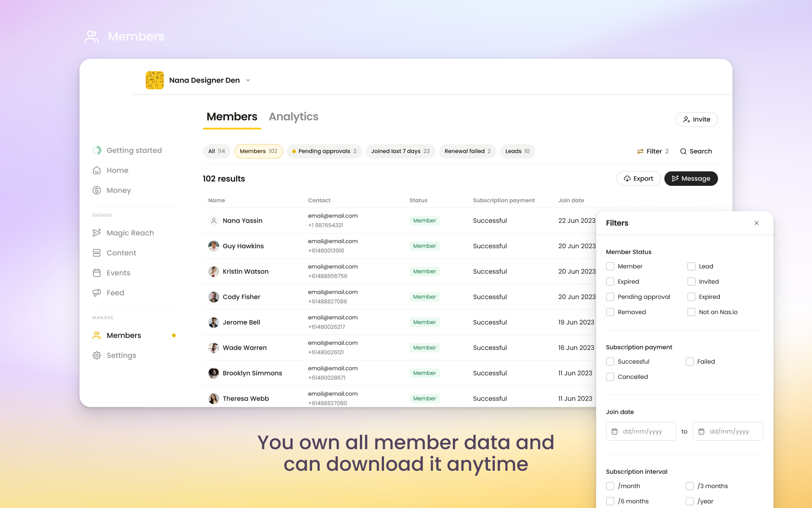Select the Content icon in sidebar
Screen dimensions: 812x508
pos(97,252)
